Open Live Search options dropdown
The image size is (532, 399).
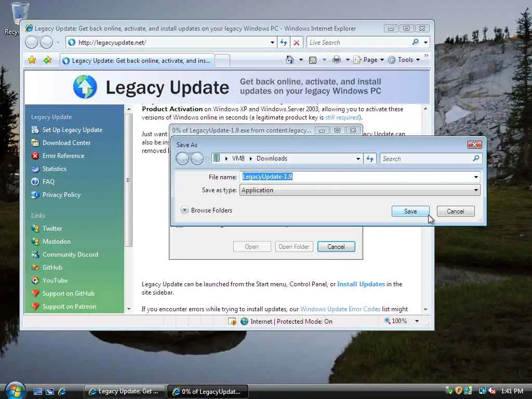click(425, 43)
